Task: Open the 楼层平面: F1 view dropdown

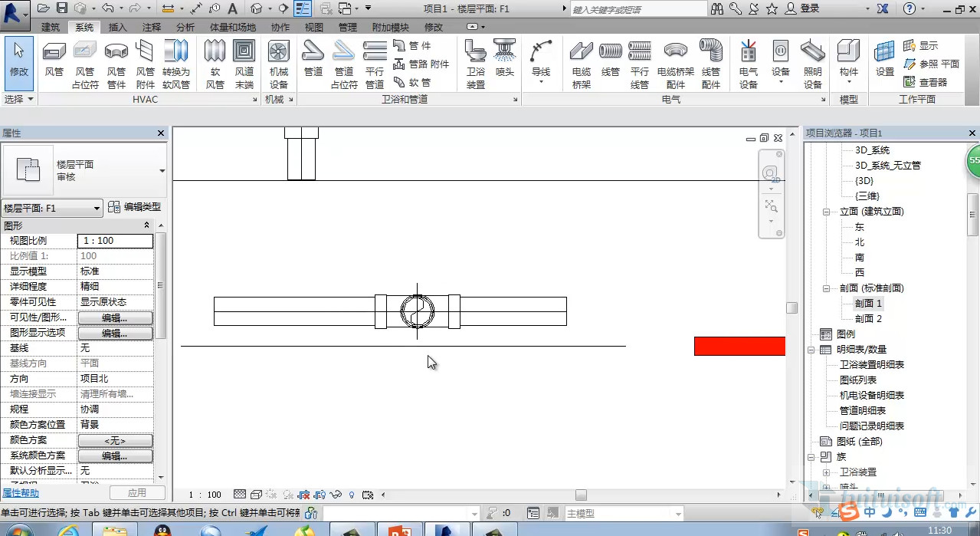Action: tap(52, 208)
